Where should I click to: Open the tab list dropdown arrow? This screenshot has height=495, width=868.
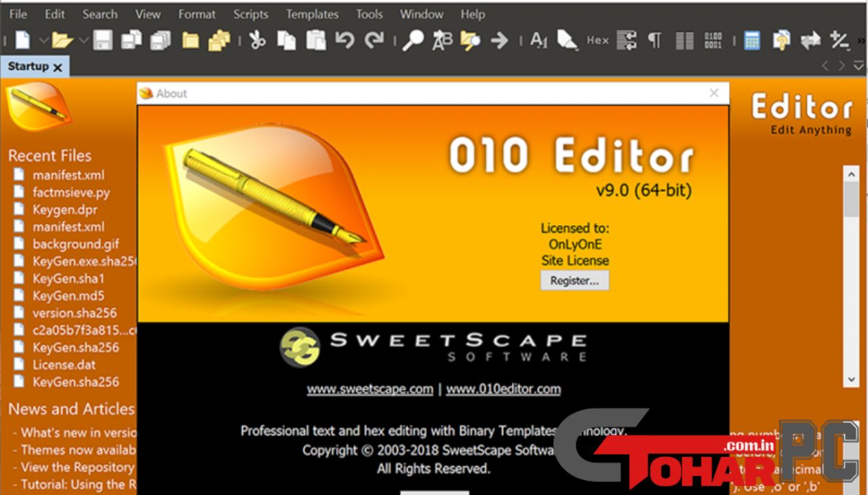[859, 66]
